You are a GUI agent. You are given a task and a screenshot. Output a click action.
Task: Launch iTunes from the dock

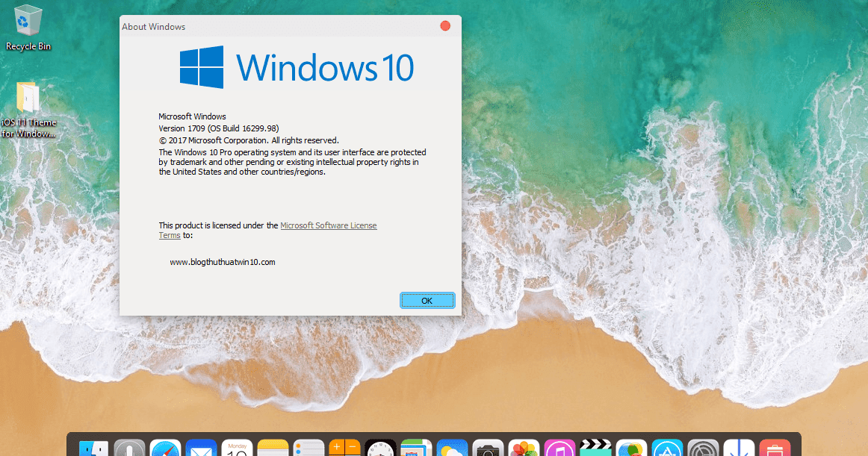[x=559, y=448]
